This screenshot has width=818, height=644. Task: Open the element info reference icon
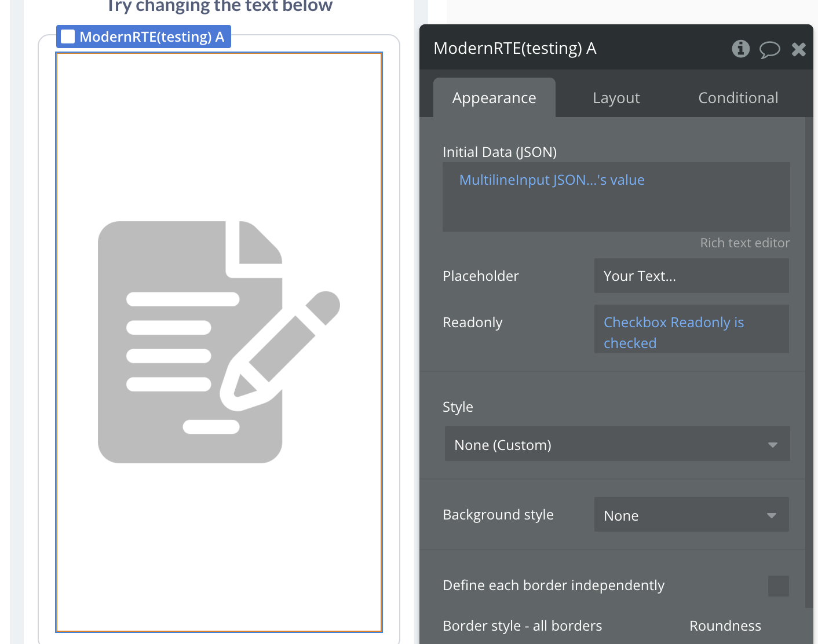(x=740, y=49)
